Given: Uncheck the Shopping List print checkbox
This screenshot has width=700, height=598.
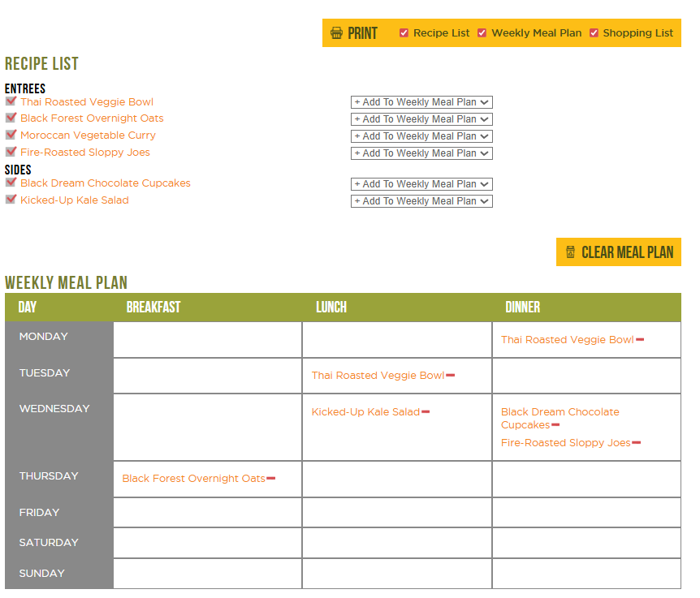Looking at the screenshot, I should (x=594, y=33).
